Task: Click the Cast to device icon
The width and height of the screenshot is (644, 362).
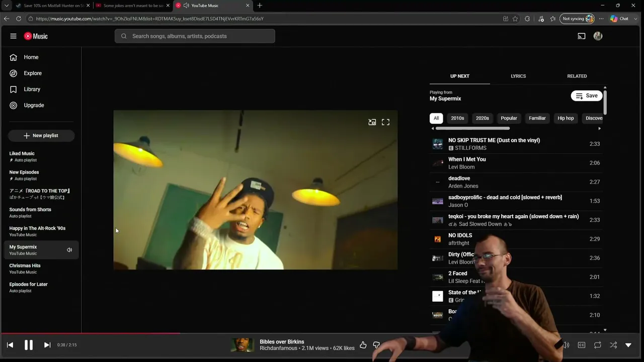Action: (x=582, y=36)
